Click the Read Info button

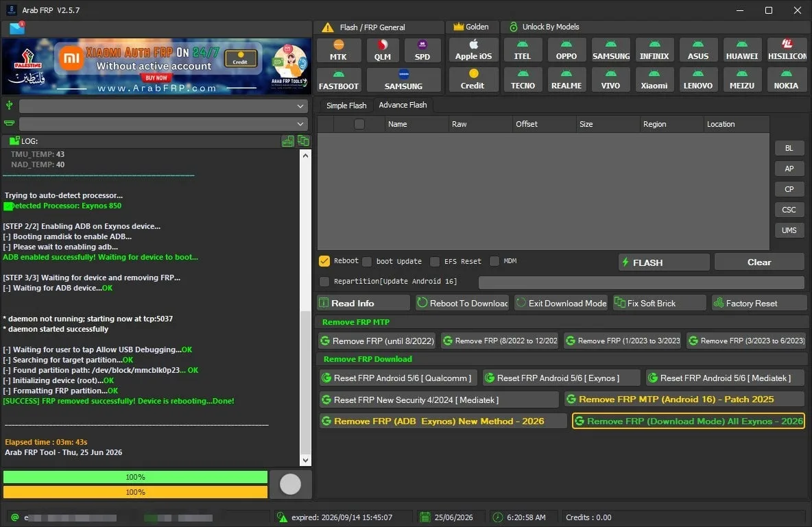click(363, 303)
